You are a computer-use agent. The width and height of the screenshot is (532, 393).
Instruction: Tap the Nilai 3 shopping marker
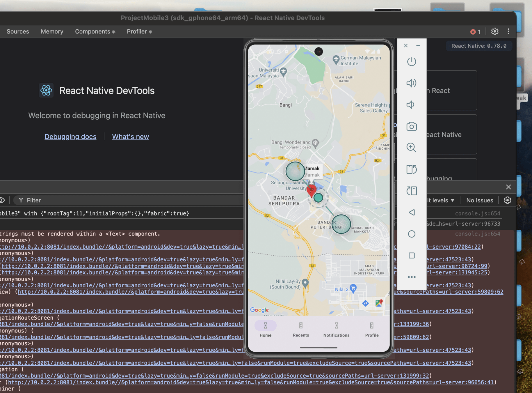pyautogui.click(x=353, y=288)
